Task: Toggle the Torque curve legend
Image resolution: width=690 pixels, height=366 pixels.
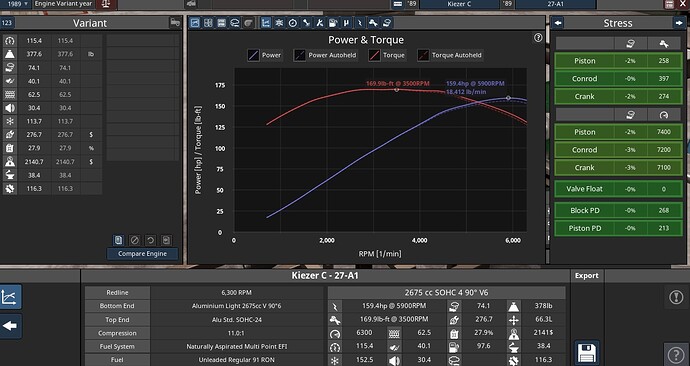Action: [387, 55]
